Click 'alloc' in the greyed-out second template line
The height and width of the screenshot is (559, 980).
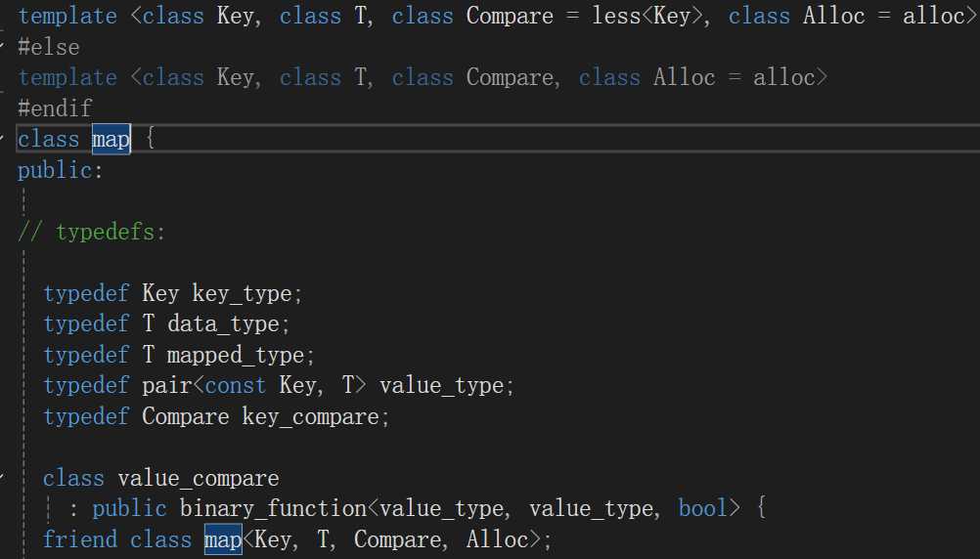click(x=784, y=78)
